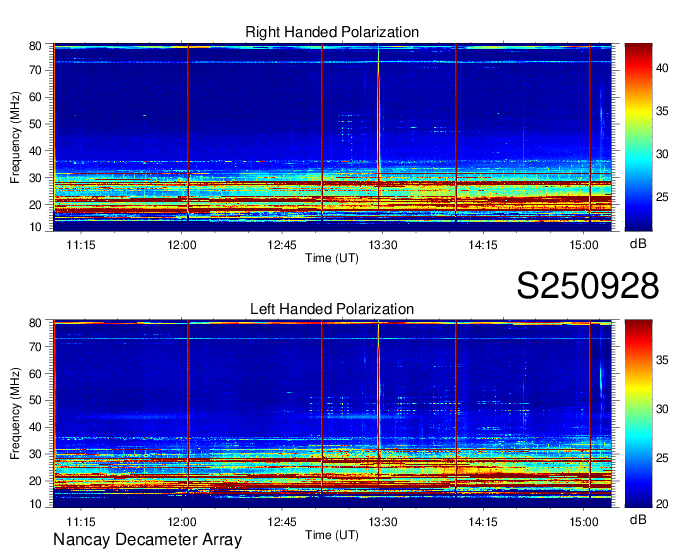Click the 12:45 tick label under lower plot

click(282, 521)
